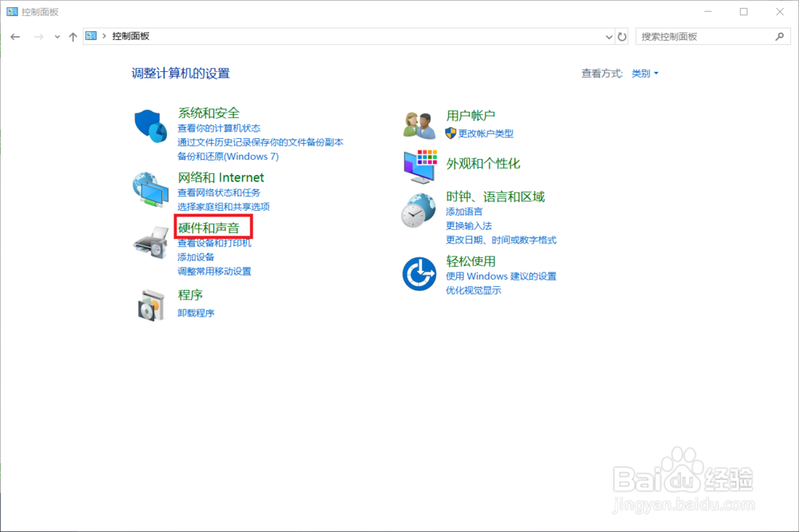The image size is (799, 532).
Task: Open the 时钟、语言和区域 category
Action: tap(495, 197)
